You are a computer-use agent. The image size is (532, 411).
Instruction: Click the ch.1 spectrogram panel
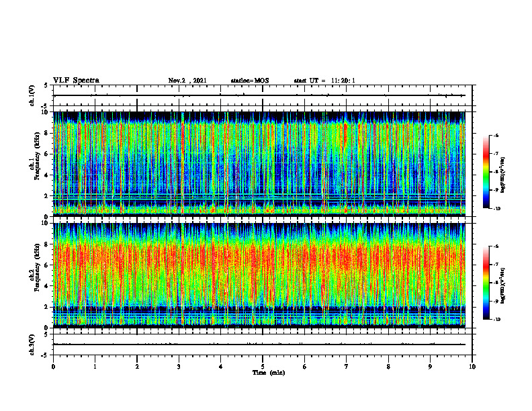(x=259, y=164)
